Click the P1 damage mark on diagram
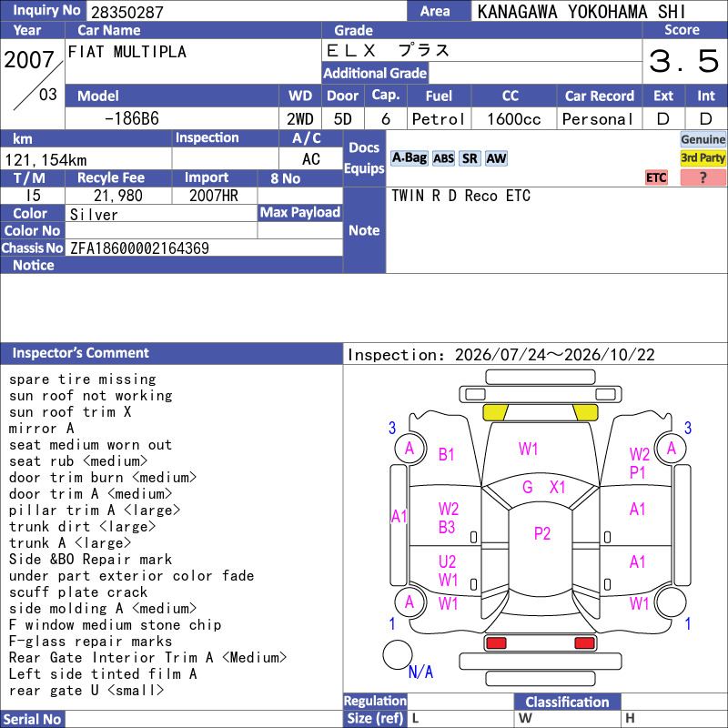728x728 pixels. click(638, 472)
